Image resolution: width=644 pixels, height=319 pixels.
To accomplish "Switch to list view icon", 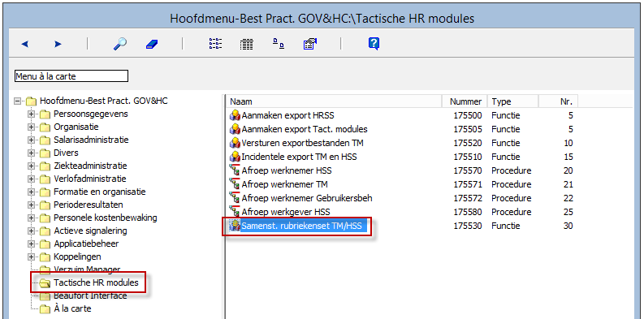I will (x=215, y=44).
